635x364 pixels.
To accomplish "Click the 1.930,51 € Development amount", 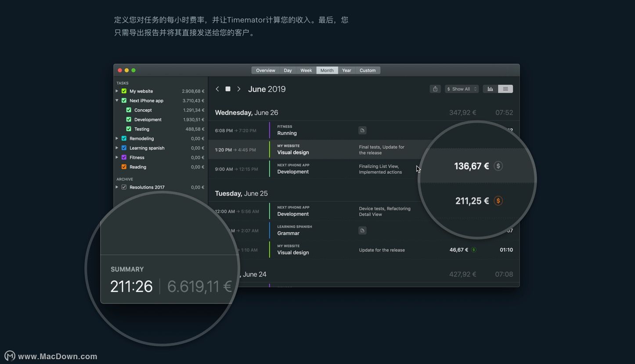I will click(194, 119).
